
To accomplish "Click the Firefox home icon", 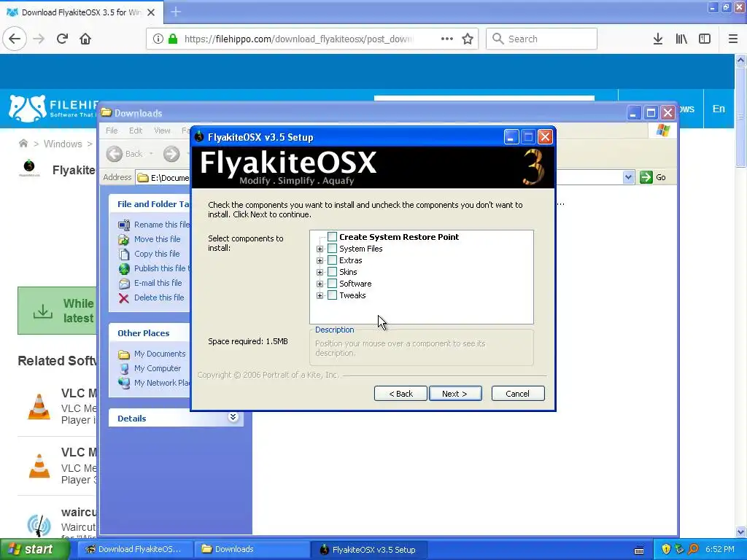I will tap(85, 39).
